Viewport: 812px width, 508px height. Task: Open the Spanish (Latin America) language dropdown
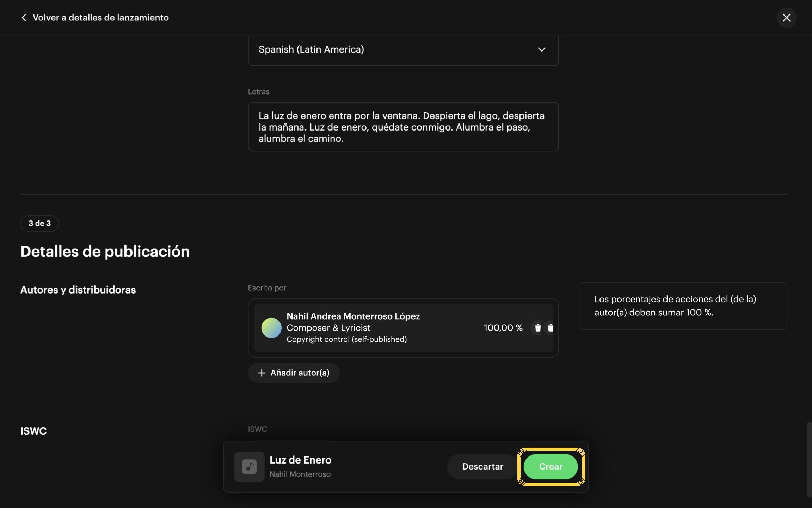(x=403, y=50)
